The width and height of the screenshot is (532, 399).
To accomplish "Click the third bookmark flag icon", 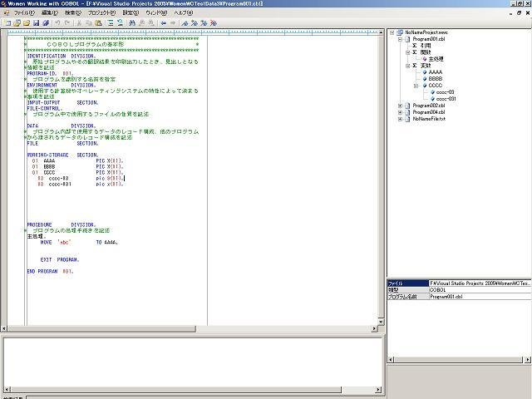I will click(204, 23).
